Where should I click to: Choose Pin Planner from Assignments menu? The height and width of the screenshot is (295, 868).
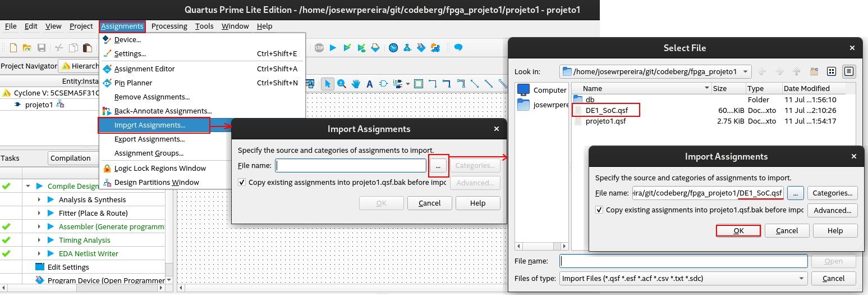pyautogui.click(x=133, y=83)
